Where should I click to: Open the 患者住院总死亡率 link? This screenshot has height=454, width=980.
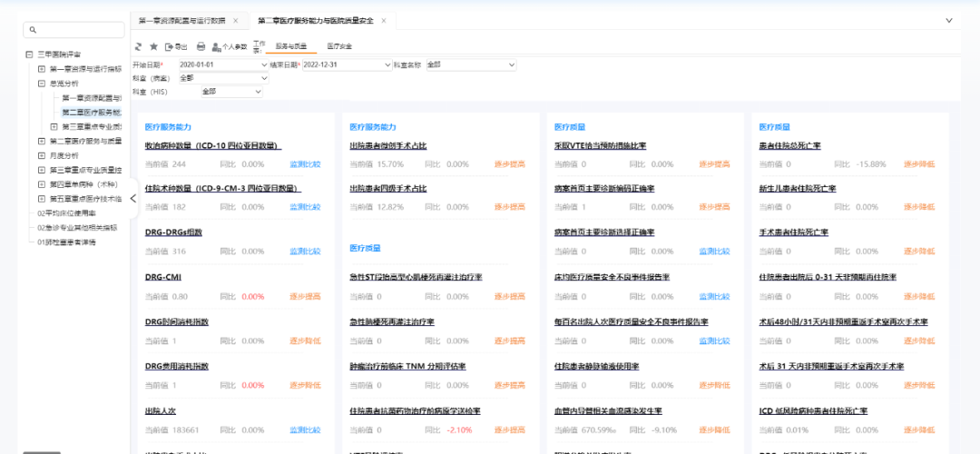790,145
